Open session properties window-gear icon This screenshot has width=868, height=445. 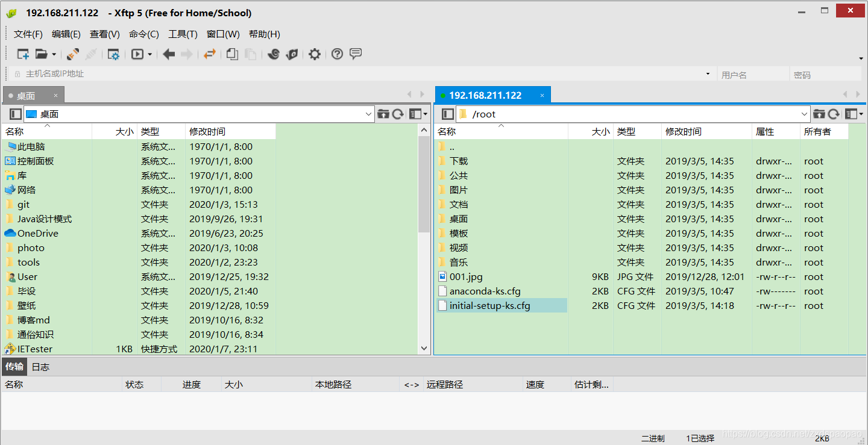pos(113,54)
